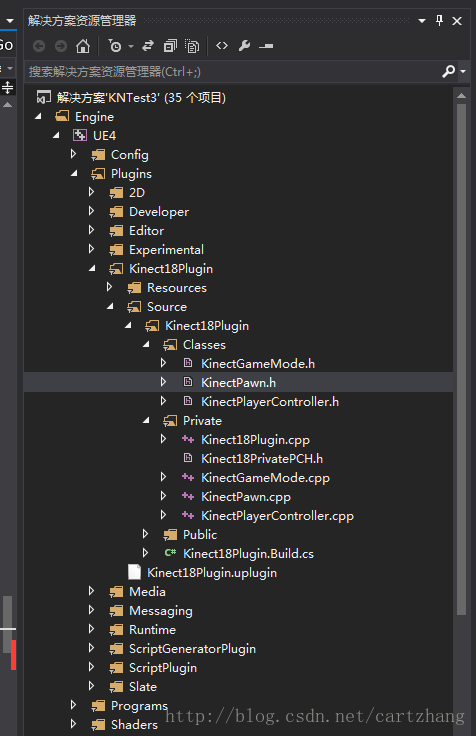
Task: Select KinectGameMode.h file
Action: tap(258, 363)
